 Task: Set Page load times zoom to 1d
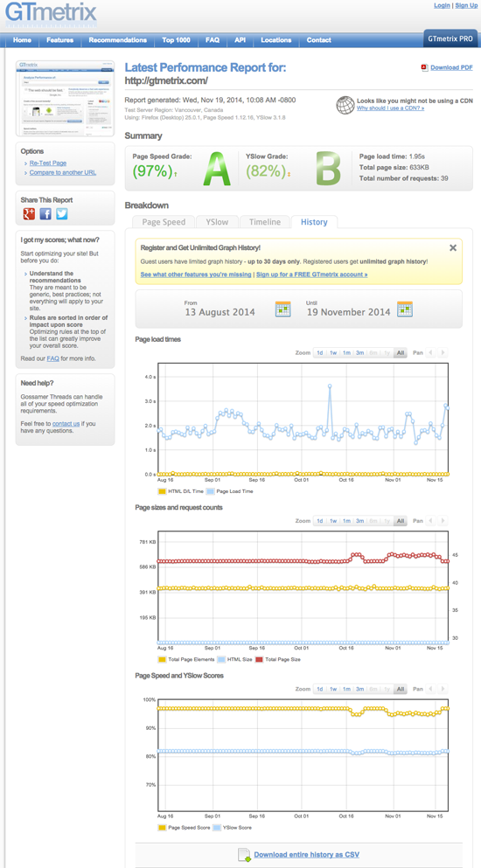point(320,352)
